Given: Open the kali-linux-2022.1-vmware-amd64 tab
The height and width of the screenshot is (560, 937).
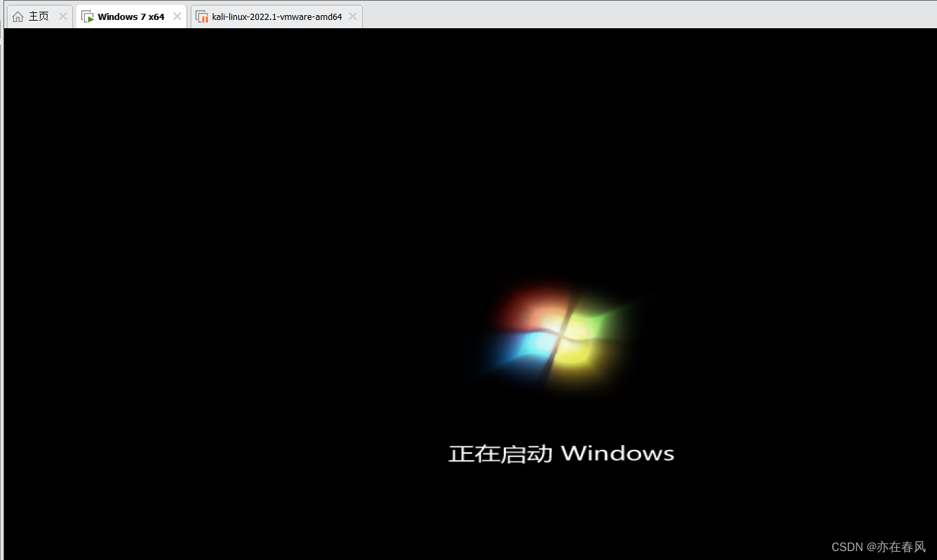Looking at the screenshot, I should 277,17.
